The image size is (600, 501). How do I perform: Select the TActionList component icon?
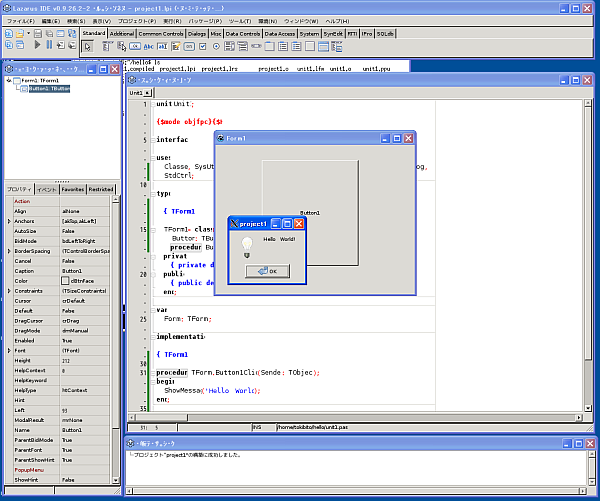coord(337,47)
